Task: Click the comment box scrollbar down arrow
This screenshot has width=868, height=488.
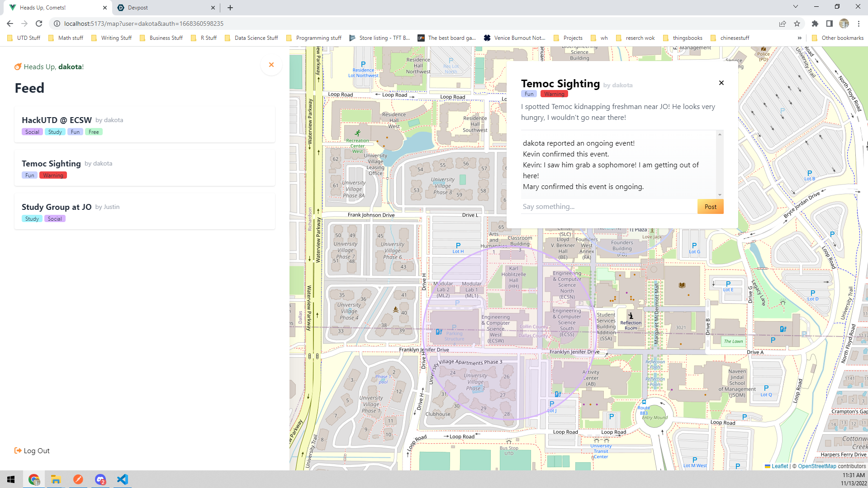Action: pos(720,195)
